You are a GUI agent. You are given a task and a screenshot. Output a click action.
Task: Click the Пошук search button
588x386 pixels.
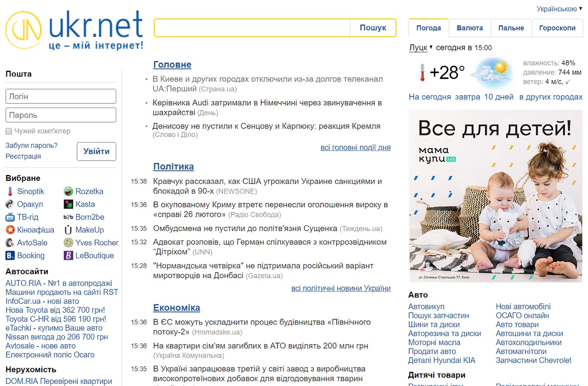[373, 28]
